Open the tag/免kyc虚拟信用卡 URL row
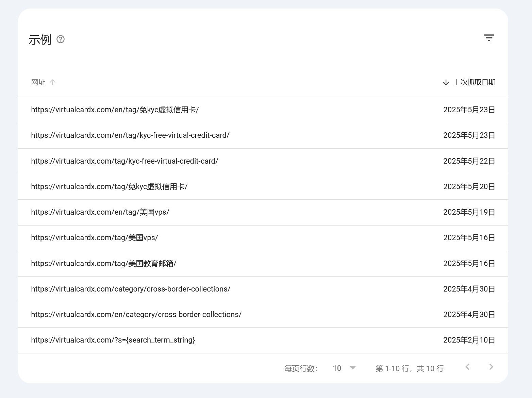 [263, 187]
